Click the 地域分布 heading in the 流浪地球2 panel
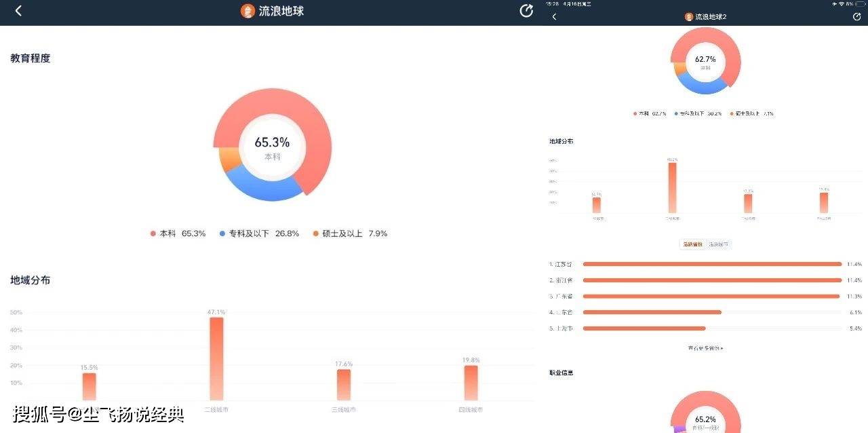868x433 pixels. tap(561, 141)
